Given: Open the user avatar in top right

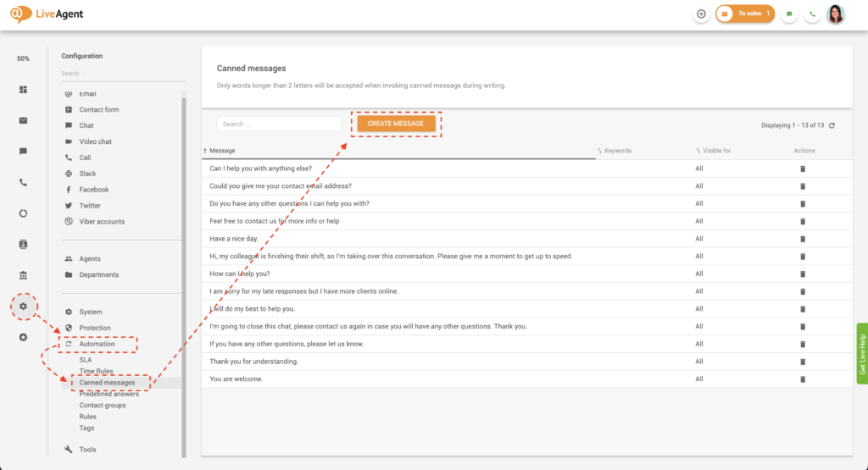Looking at the screenshot, I should [x=835, y=14].
